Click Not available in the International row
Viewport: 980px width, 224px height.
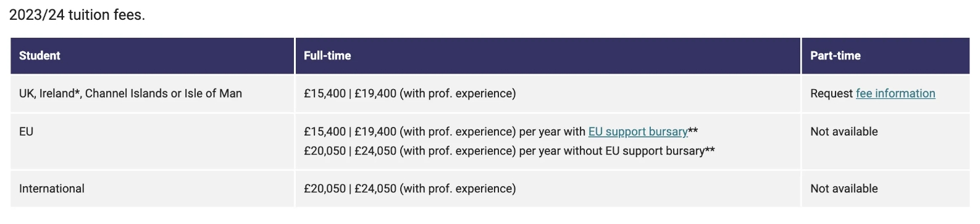pyautogui.click(x=844, y=189)
